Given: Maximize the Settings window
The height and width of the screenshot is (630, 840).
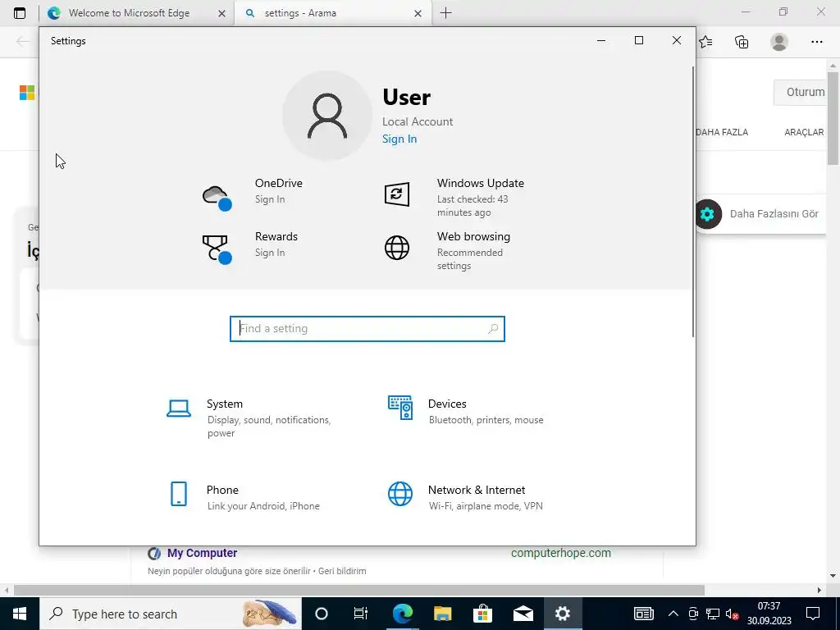Looking at the screenshot, I should coord(638,41).
